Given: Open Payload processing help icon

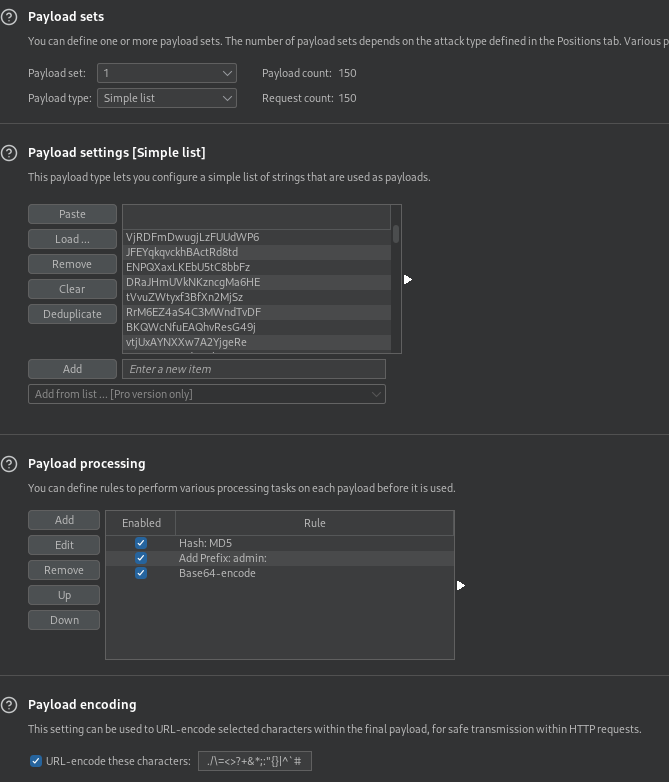Looking at the screenshot, I should point(9,464).
